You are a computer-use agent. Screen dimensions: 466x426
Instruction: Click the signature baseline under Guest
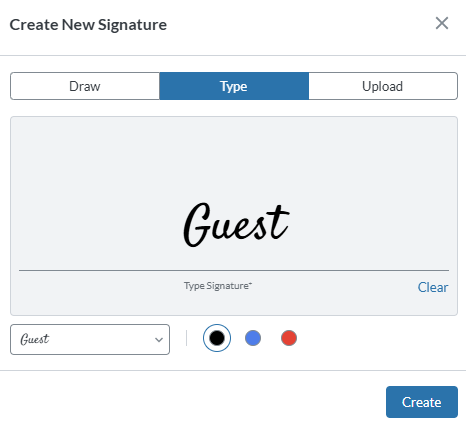click(234, 270)
